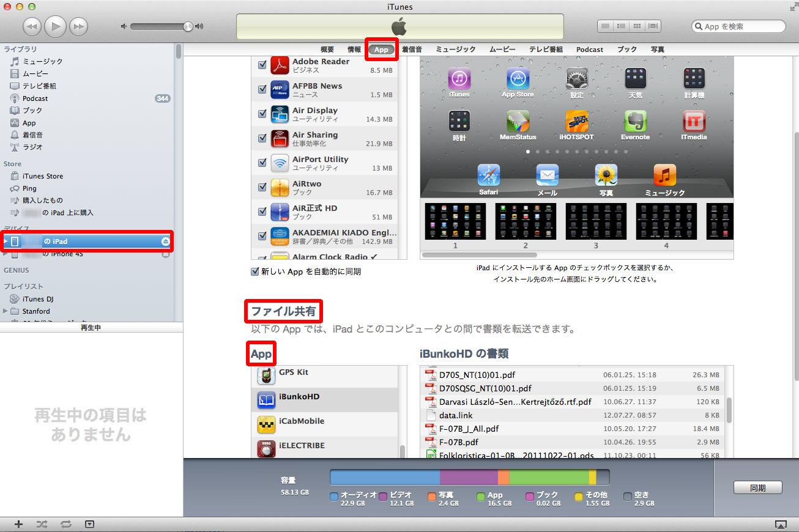Click the 同期 (Sync) button
The height and width of the screenshot is (532, 799).
pyautogui.click(x=758, y=488)
